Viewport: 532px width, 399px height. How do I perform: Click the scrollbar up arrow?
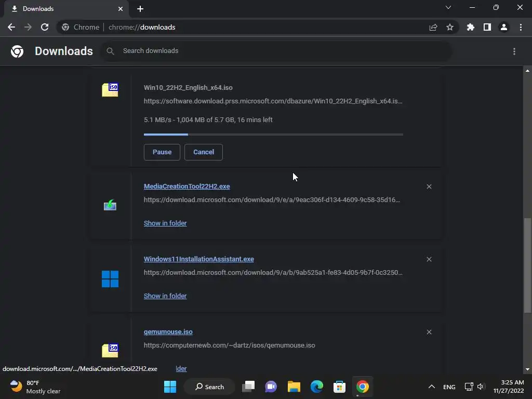(x=527, y=71)
